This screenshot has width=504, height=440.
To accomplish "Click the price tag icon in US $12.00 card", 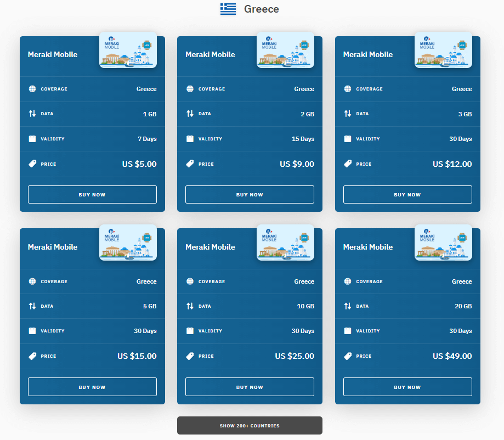I will coord(348,163).
